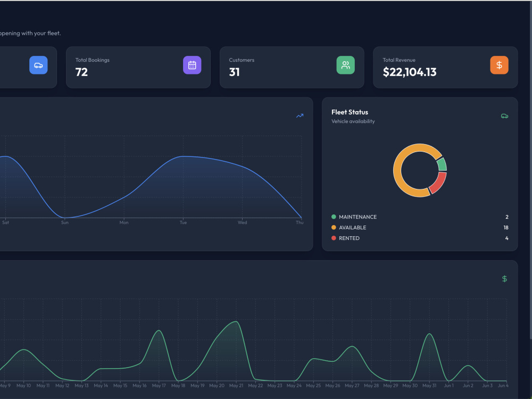Click the Vehicle availability subtitle
The width and height of the screenshot is (532, 399).
[x=353, y=121]
